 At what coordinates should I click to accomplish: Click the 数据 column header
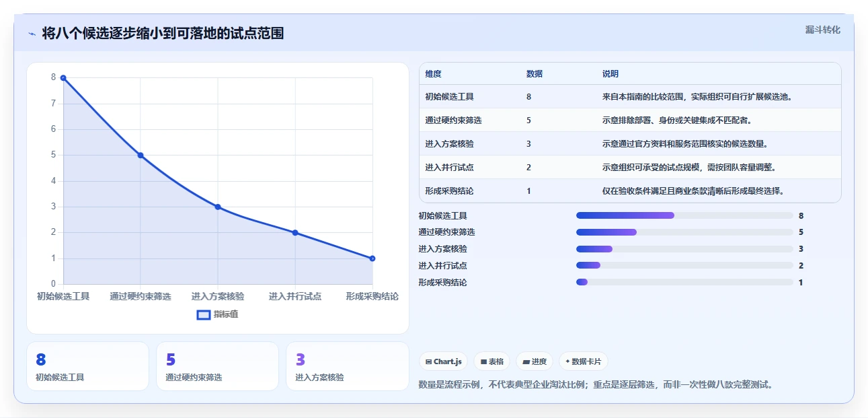(535, 74)
